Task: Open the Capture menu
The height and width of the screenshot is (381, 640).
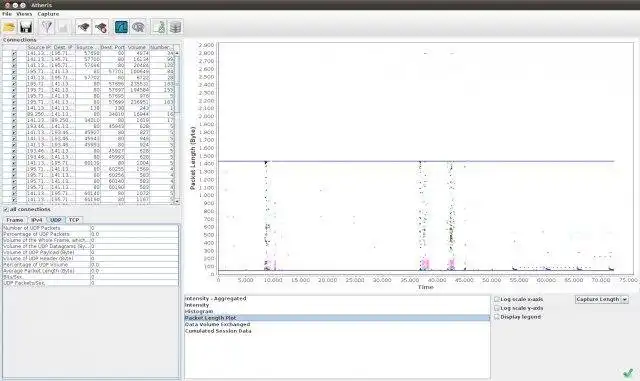Action: 48,14
